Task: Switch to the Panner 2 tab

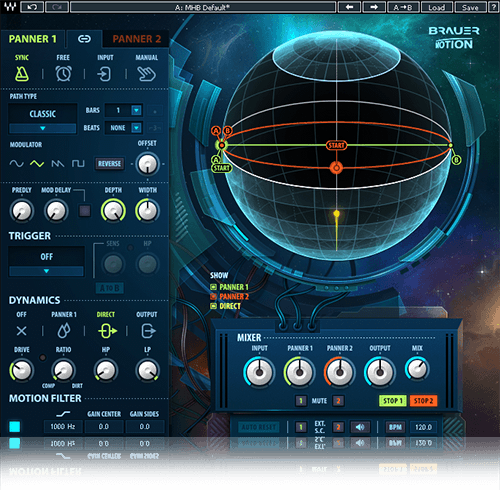Action: 137,39
